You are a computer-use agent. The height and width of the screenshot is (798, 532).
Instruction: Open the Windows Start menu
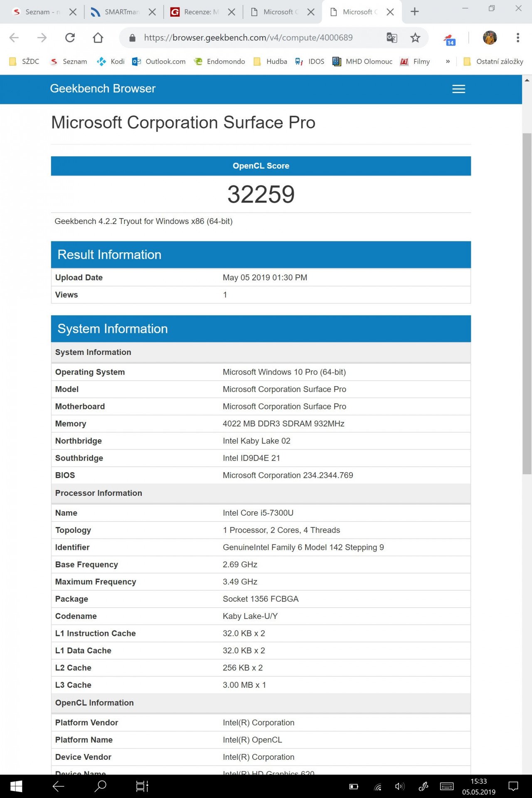tap(16, 786)
